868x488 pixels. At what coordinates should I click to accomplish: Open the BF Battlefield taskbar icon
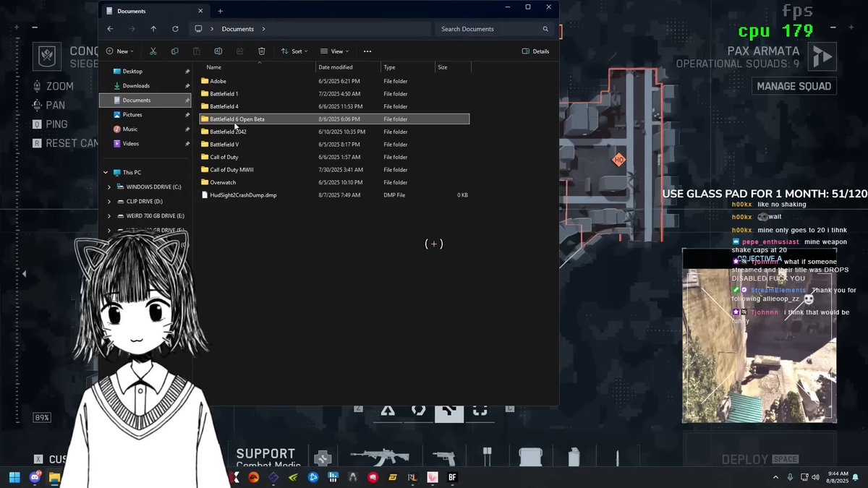click(452, 477)
